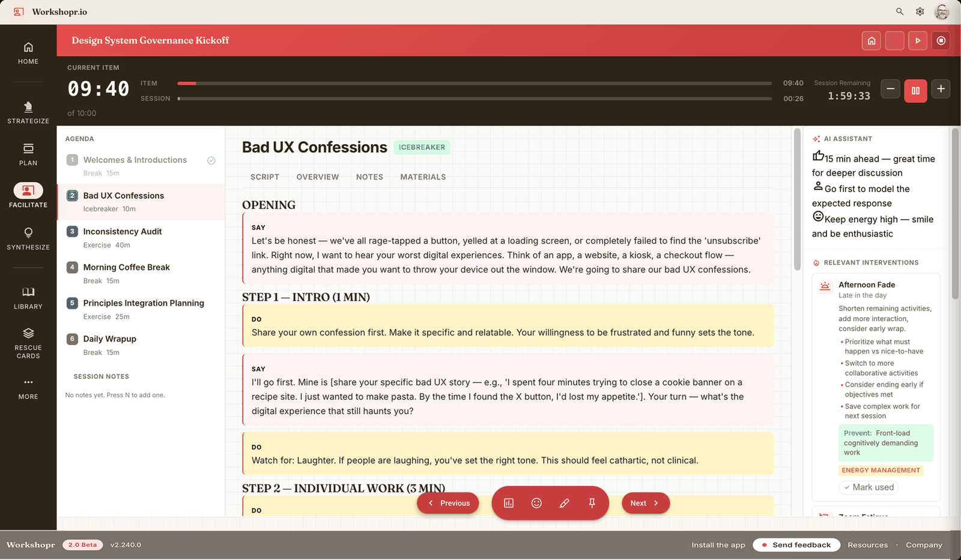Open the Strategize section
This screenshot has width=961, height=560.
28,113
